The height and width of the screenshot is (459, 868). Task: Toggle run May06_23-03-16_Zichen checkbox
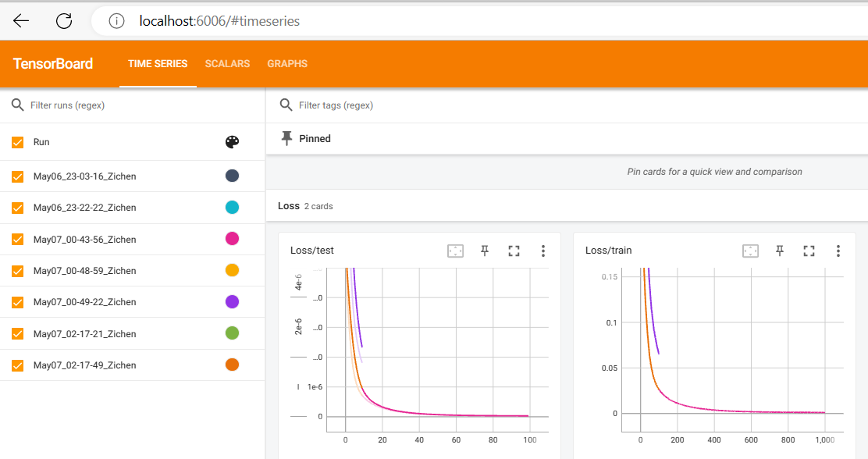(x=17, y=176)
